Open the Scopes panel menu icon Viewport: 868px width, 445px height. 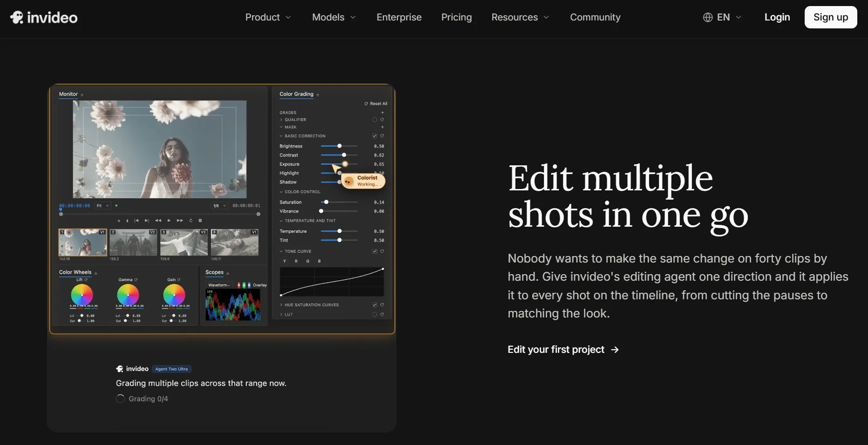click(228, 273)
